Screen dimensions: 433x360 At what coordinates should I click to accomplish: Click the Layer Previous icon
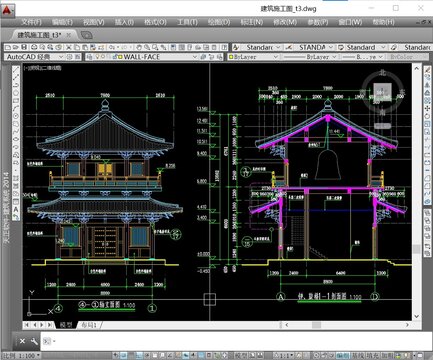point(212,57)
